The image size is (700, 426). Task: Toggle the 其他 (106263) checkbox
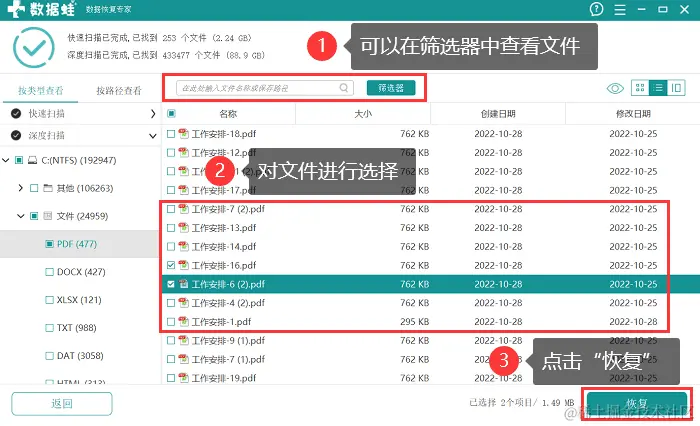click(34, 188)
